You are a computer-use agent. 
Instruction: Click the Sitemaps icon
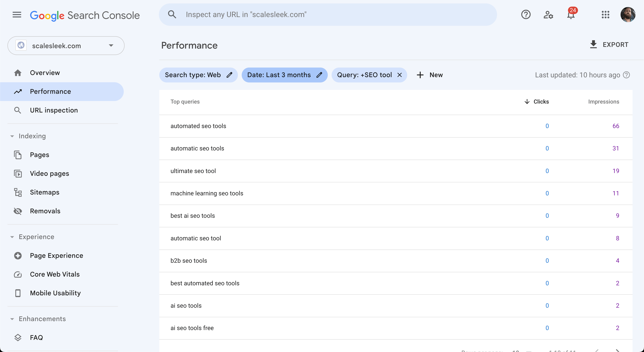(18, 192)
